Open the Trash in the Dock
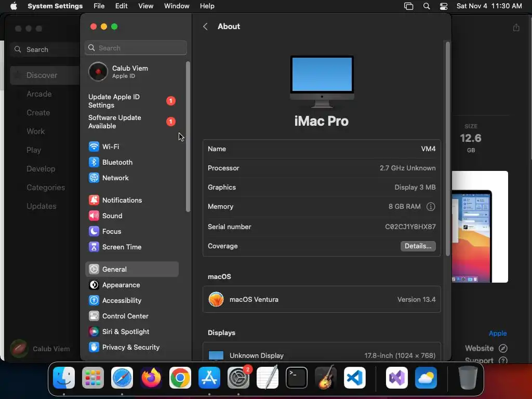Viewport: 532px width, 399px height. click(468, 378)
